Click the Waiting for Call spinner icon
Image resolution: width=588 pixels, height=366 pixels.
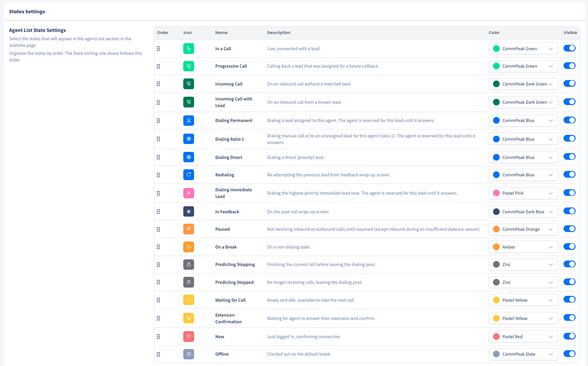pos(189,300)
